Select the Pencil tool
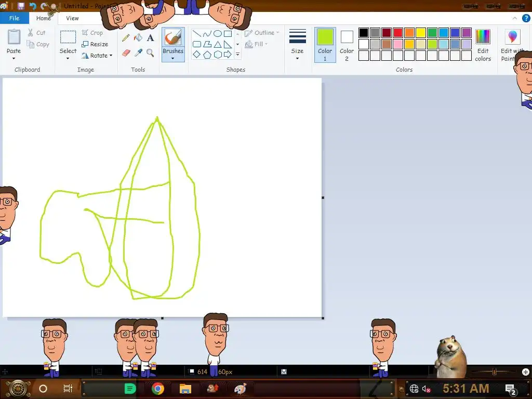Image resolution: width=532 pixels, height=399 pixels. click(x=126, y=37)
